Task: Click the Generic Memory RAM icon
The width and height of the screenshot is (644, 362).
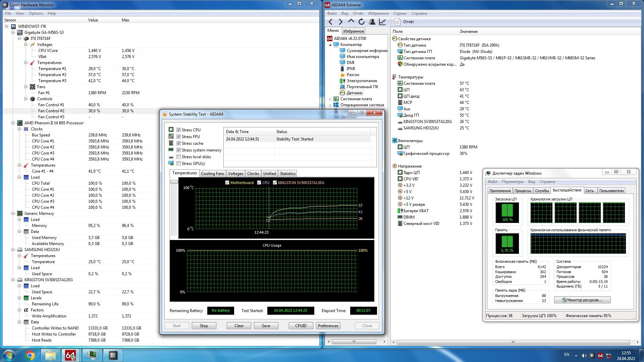Action: (20, 214)
